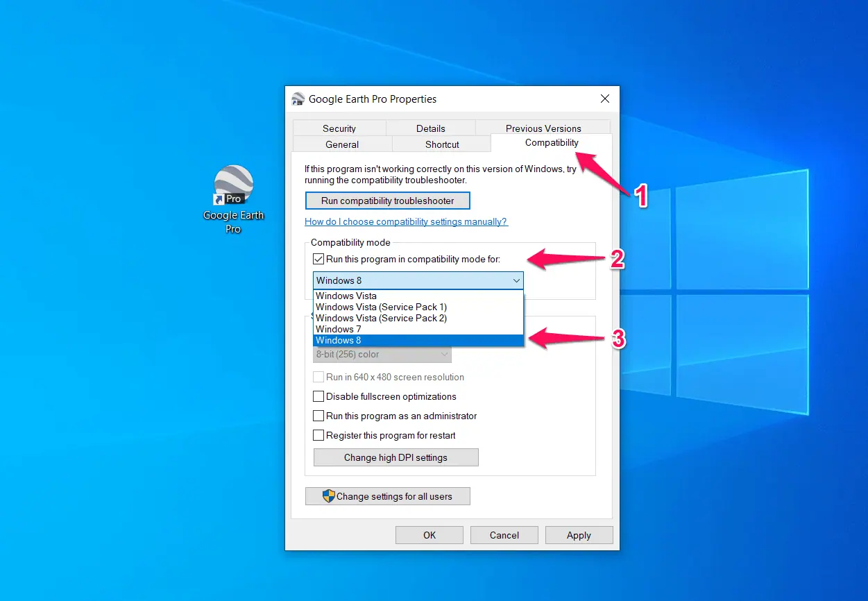The height and width of the screenshot is (601, 868).
Task: Select the Compatibility tab
Action: click(x=552, y=143)
